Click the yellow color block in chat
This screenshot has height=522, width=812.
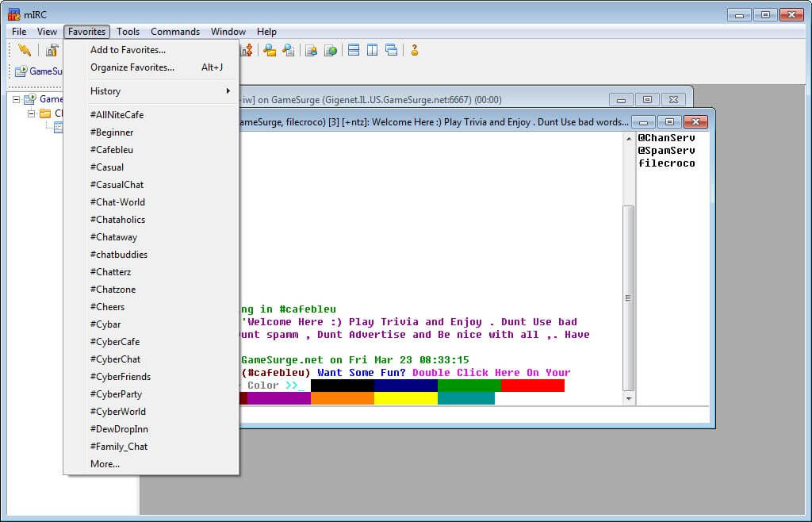click(x=405, y=398)
